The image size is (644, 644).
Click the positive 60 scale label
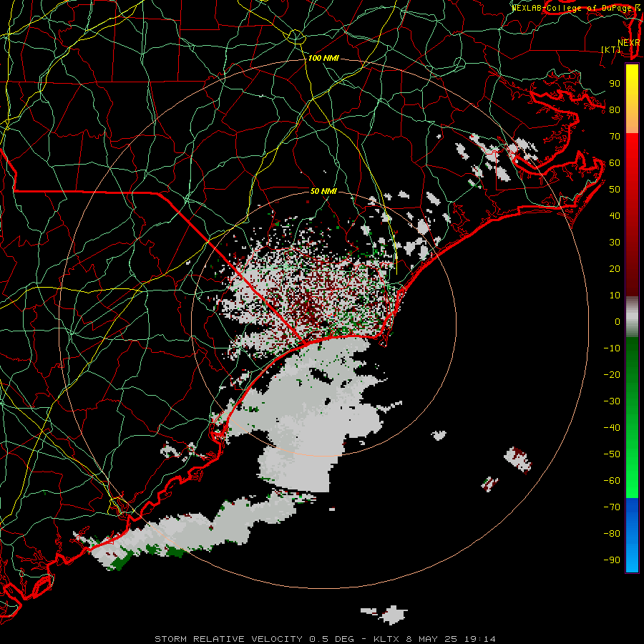coord(615,163)
